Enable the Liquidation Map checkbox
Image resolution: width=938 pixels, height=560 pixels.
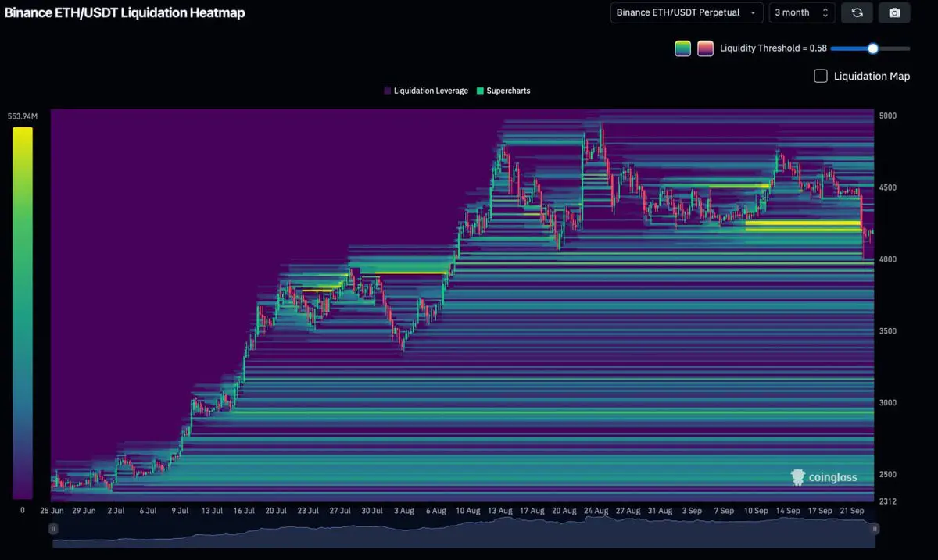(821, 76)
